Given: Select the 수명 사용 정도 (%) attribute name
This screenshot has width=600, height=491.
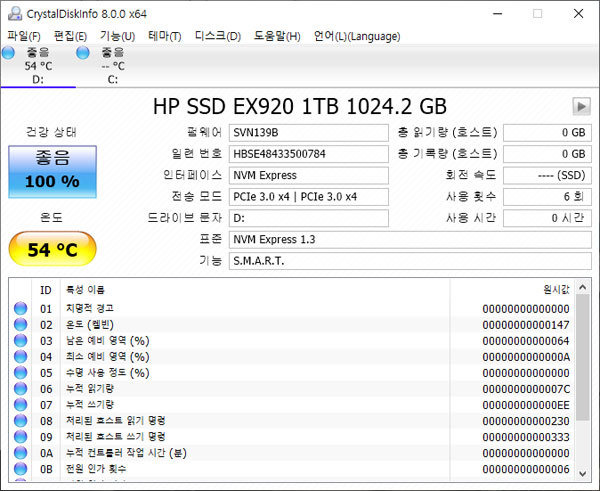Looking at the screenshot, I should coord(108,373).
